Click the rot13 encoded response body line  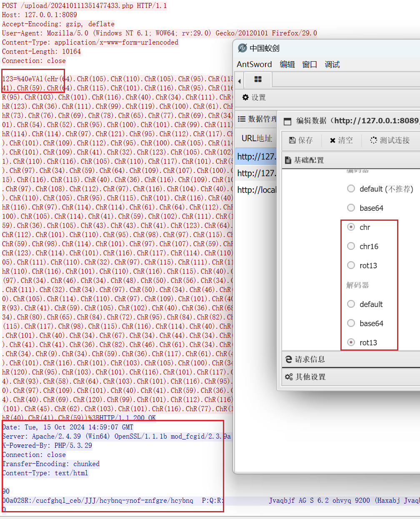[210, 500]
